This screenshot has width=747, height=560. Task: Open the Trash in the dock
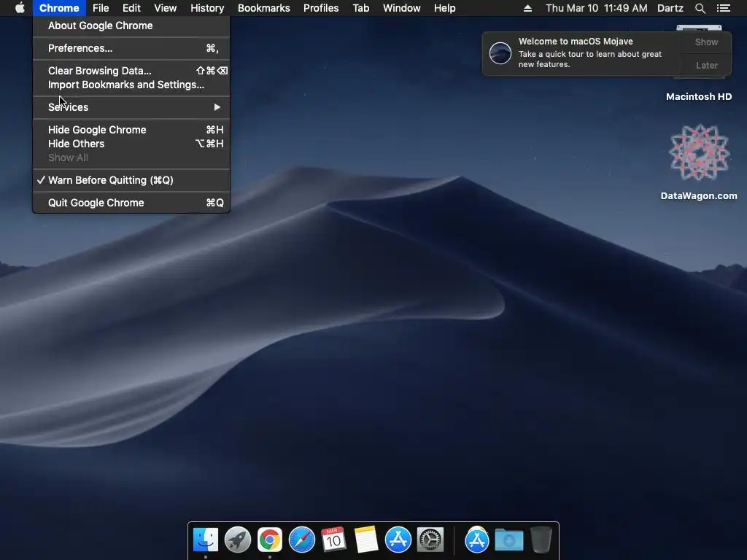[x=541, y=540]
